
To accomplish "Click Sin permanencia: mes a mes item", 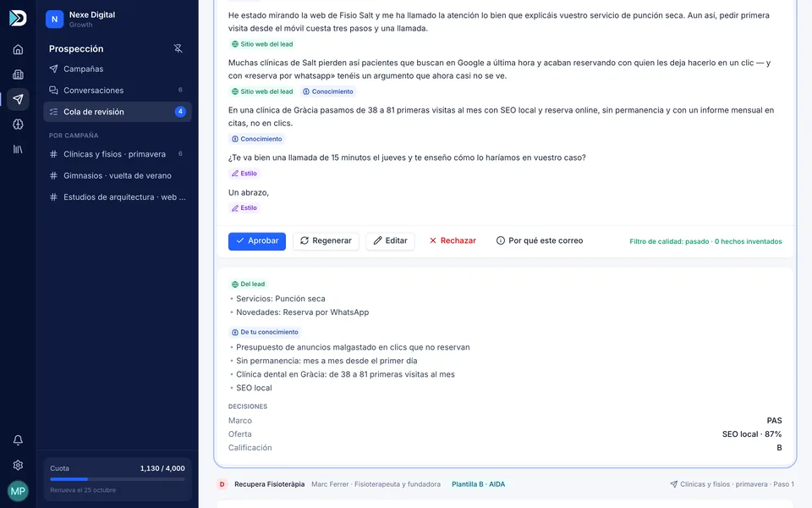I will click(x=326, y=361).
